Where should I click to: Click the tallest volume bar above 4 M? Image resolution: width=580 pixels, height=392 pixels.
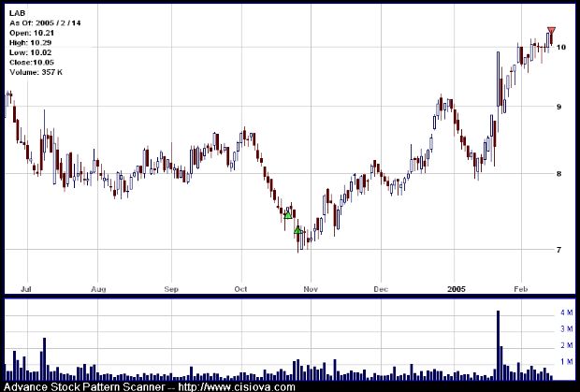tap(498, 345)
